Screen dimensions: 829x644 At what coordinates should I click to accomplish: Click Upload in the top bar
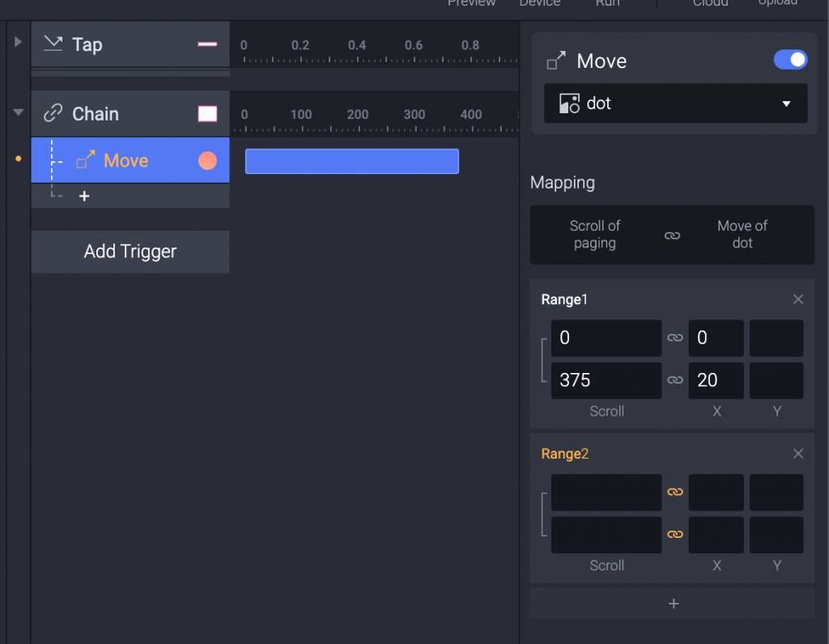click(x=778, y=2)
